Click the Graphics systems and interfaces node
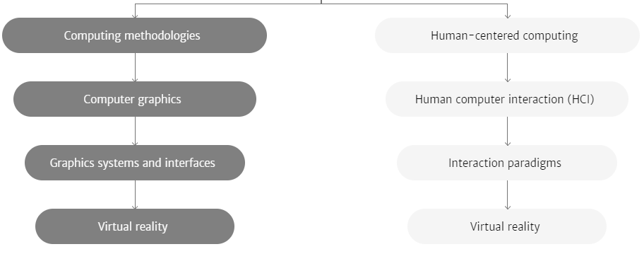Screen dimensions: 644x266 (135, 163)
